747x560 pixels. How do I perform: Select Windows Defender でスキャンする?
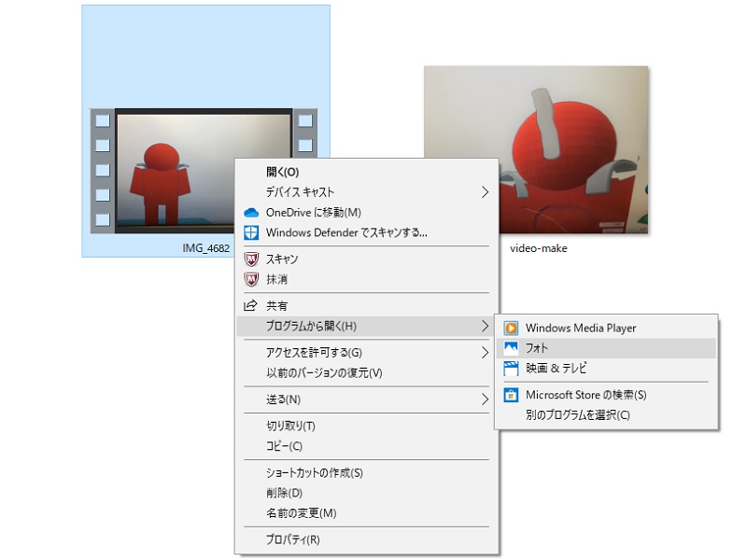click(367, 232)
